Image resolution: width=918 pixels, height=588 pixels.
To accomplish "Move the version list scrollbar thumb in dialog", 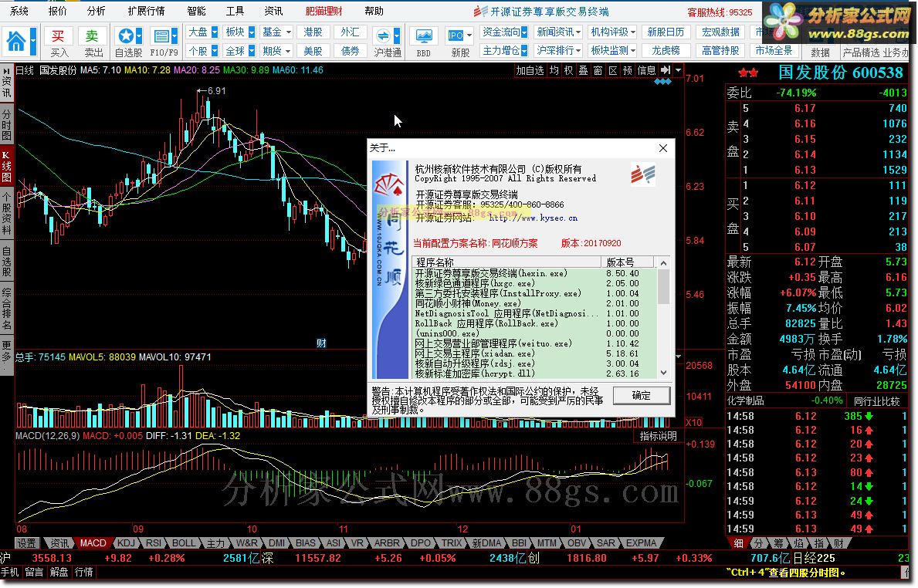I will point(663,287).
